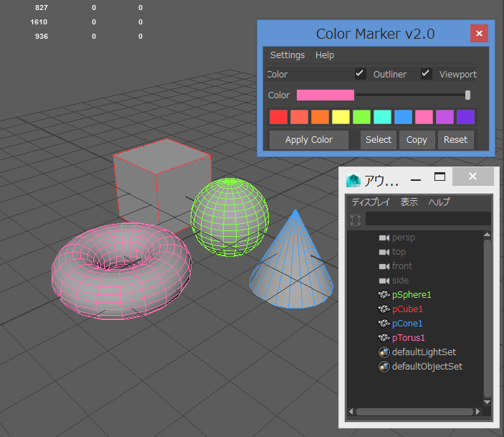Pick the pink palette swatch

(x=424, y=117)
